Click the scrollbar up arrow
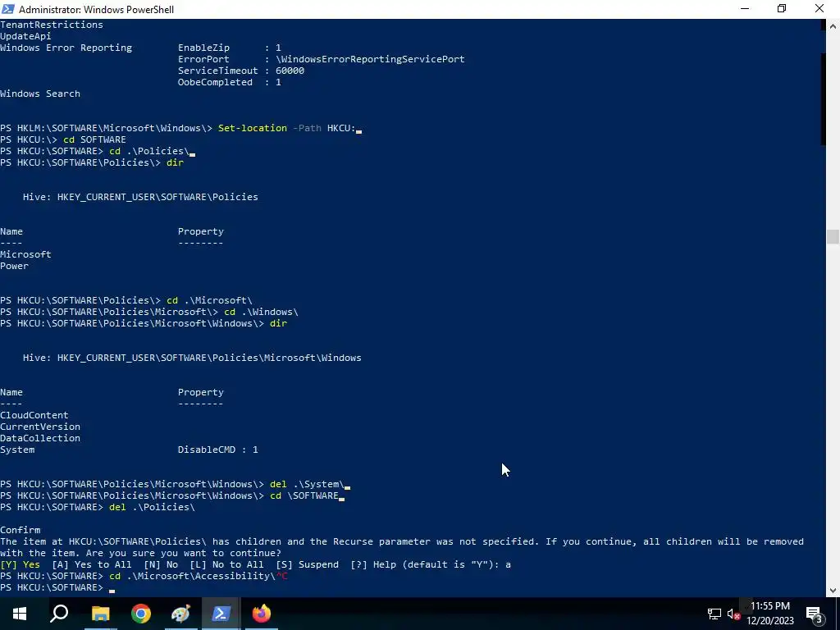The image size is (840, 630). click(x=833, y=25)
